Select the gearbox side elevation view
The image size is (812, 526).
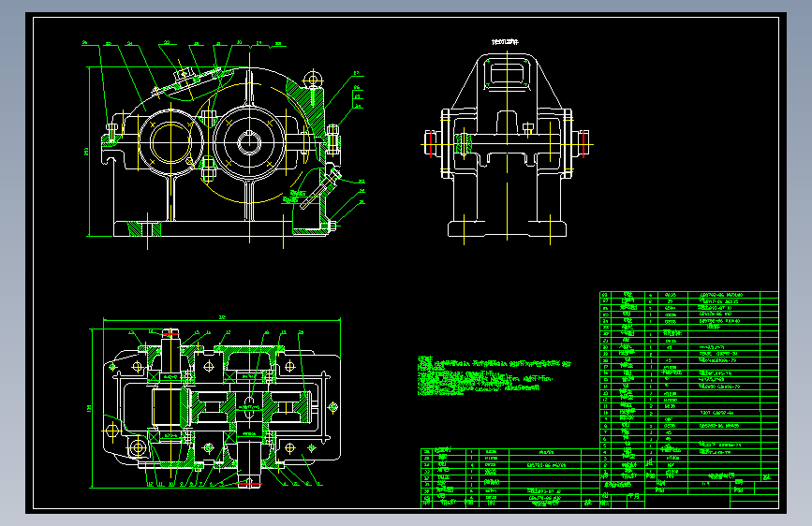(507, 146)
